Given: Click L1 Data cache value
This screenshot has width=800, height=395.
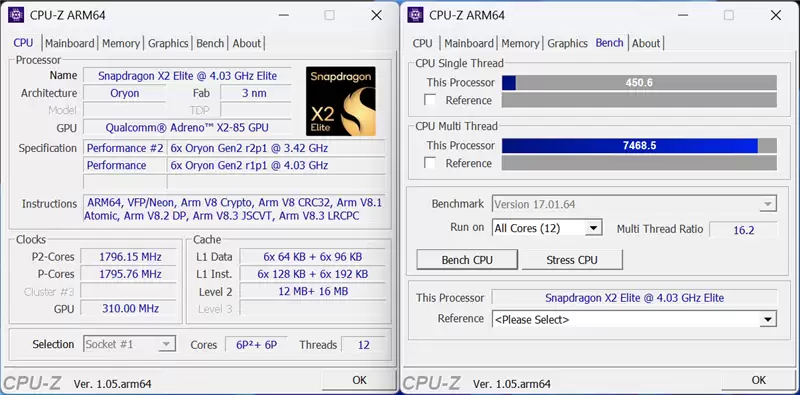Looking at the screenshot, I should [313, 256].
